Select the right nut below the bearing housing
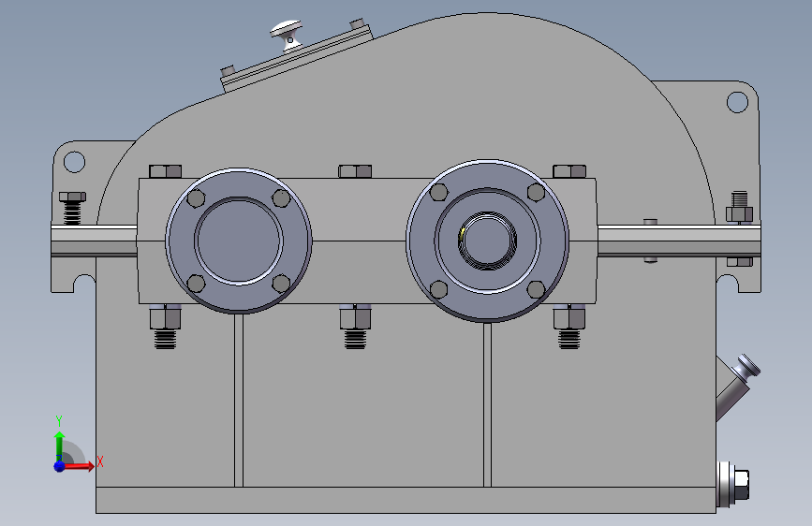The height and width of the screenshot is (526, 812). click(x=569, y=317)
